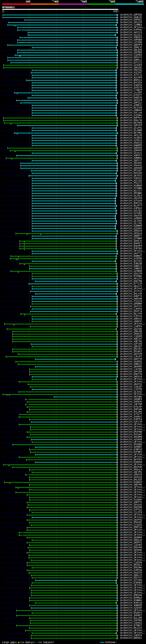Open hit UniRef100_A9PAB9
This screenshot has height=644, width=146.
pyautogui.click(x=131, y=40)
